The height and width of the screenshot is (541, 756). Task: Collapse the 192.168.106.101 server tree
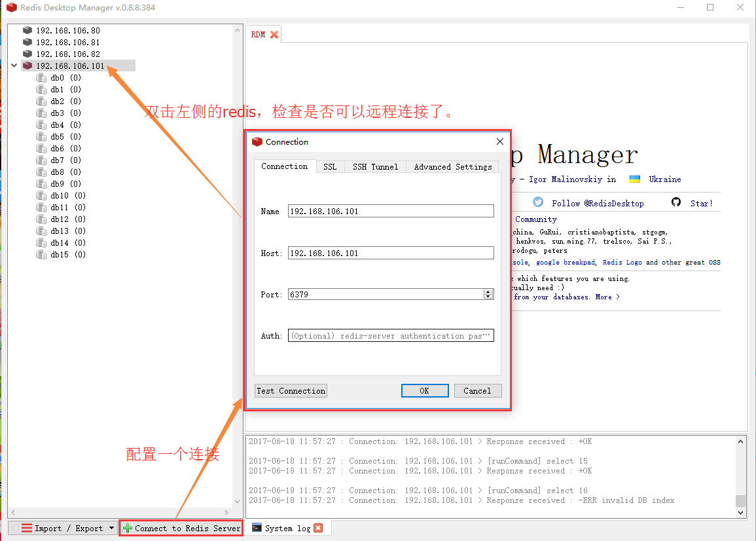click(14, 65)
